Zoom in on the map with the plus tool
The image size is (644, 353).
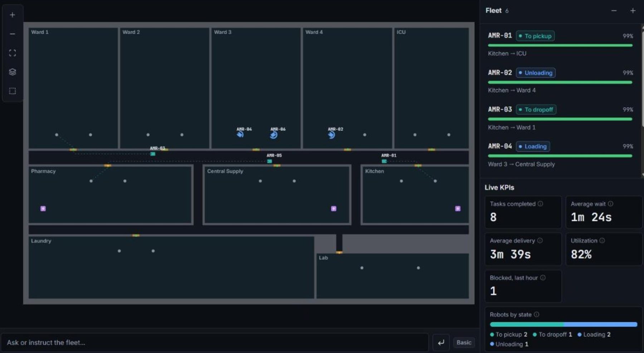tap(13, 15)
